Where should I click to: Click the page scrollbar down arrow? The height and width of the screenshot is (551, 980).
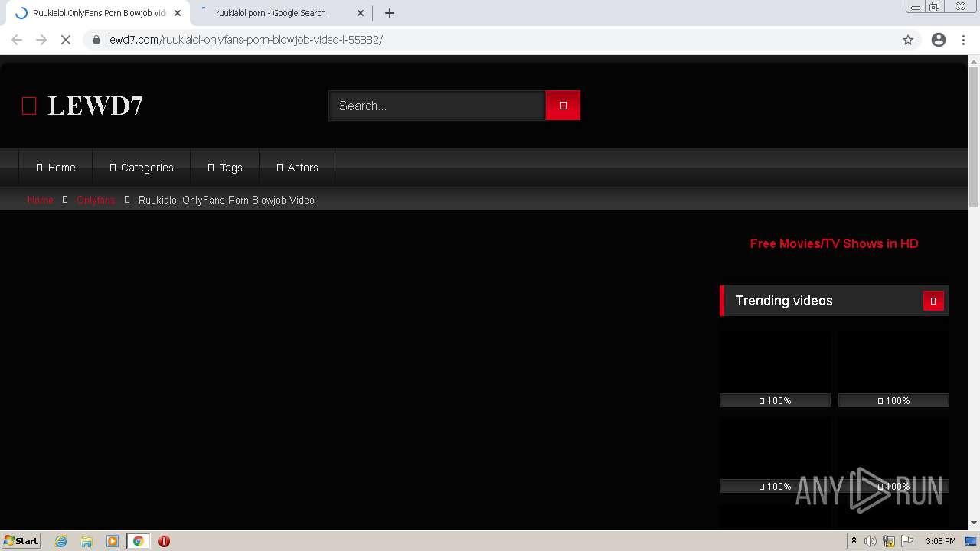(974, 523)
